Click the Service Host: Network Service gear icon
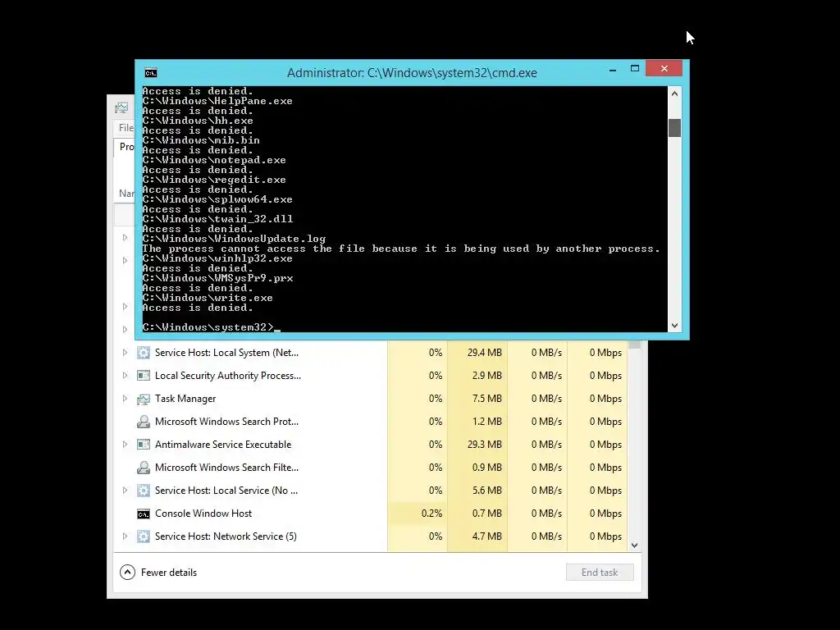This screenshot has width=840, height=630. [143, 536]
